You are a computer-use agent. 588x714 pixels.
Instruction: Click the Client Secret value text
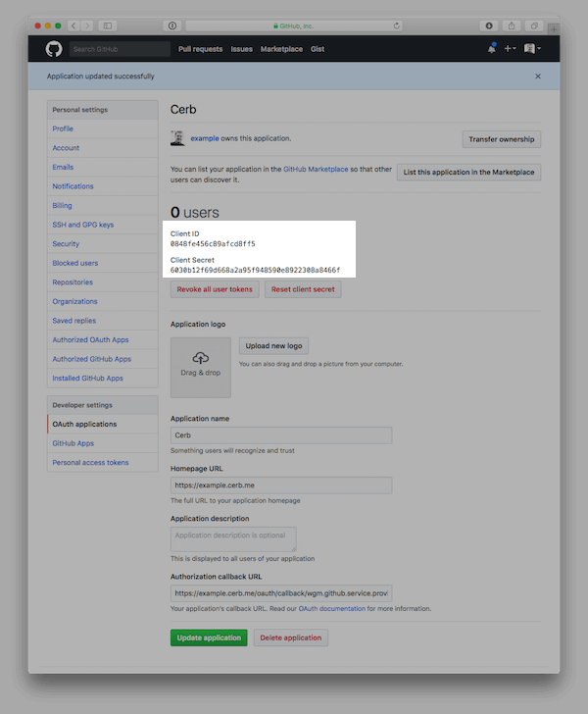pos(256,270)
